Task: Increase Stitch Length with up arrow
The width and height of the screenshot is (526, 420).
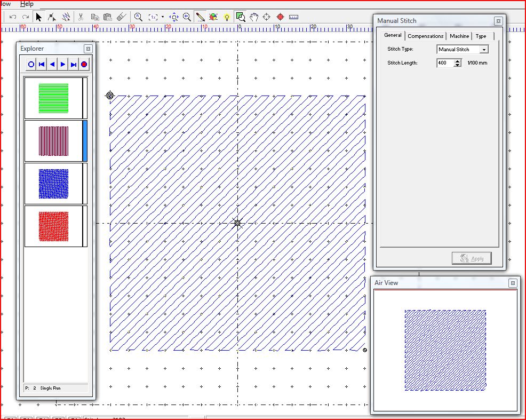Action: coord(458,61)
